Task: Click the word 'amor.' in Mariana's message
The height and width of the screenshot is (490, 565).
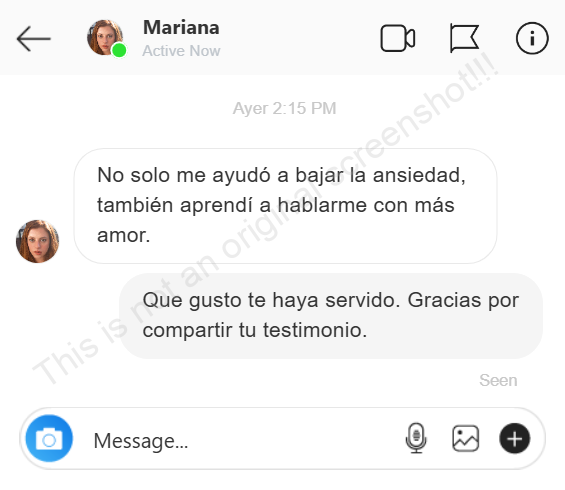Action: coord(124,235)
